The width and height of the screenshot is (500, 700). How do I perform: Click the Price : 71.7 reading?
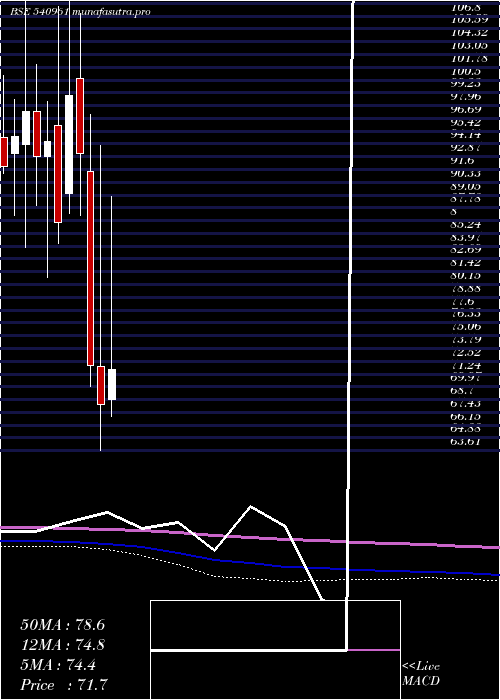[x=64, y=685]
